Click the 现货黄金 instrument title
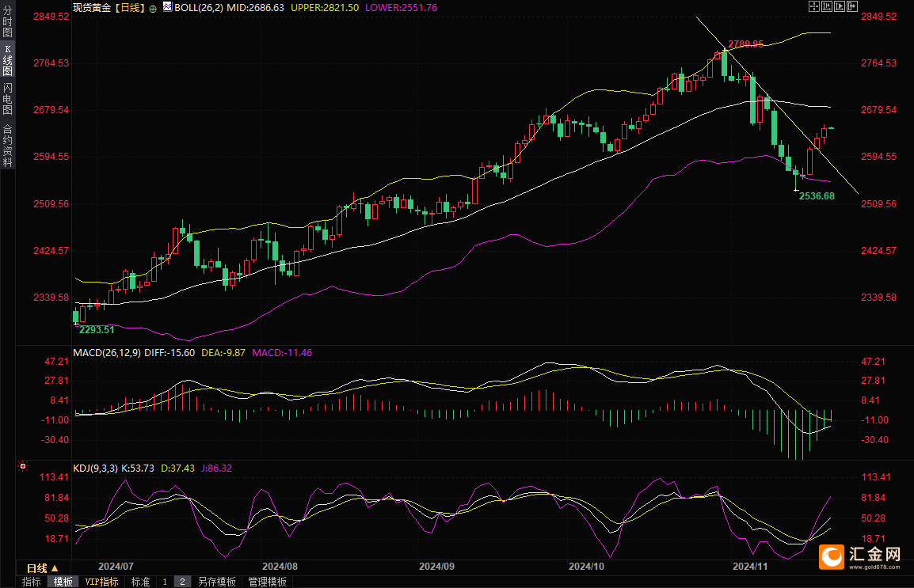This screenshot has height=588, width=914. tap(92, 8)
